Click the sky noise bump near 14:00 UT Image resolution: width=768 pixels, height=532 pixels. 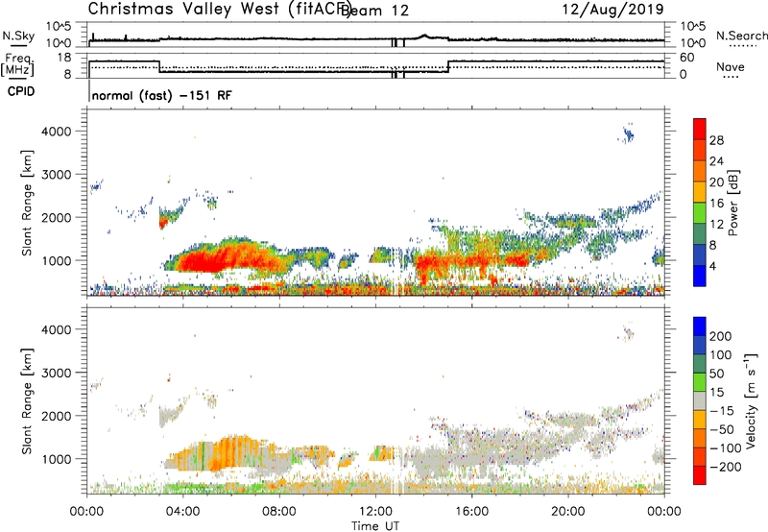[x=424, y=36]
